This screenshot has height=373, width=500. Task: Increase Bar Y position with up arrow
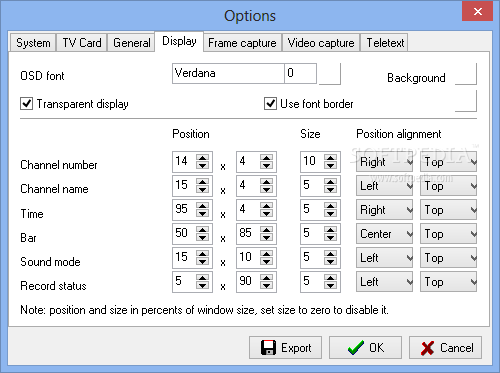[x=266, y=230]
